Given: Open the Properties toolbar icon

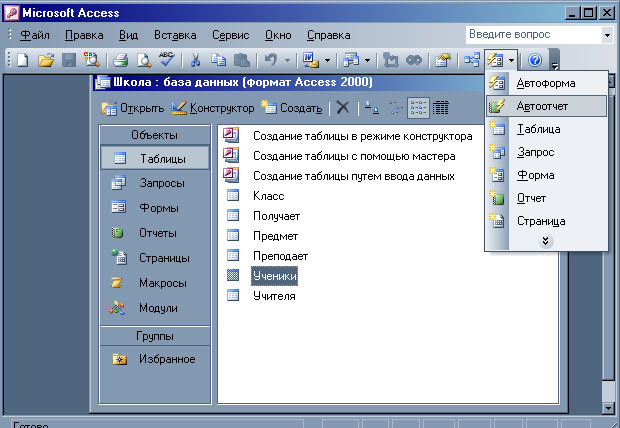Looking at the screenshot, I should 443,60.
